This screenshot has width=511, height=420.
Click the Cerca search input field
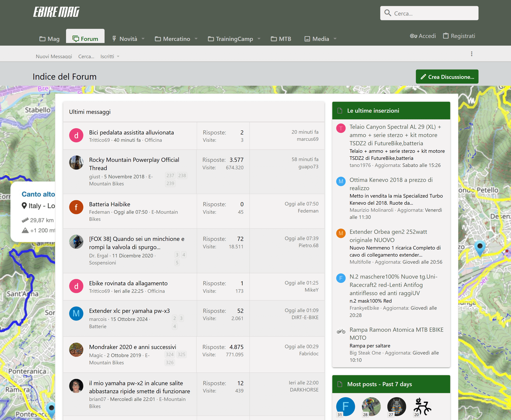click(429, 13)
